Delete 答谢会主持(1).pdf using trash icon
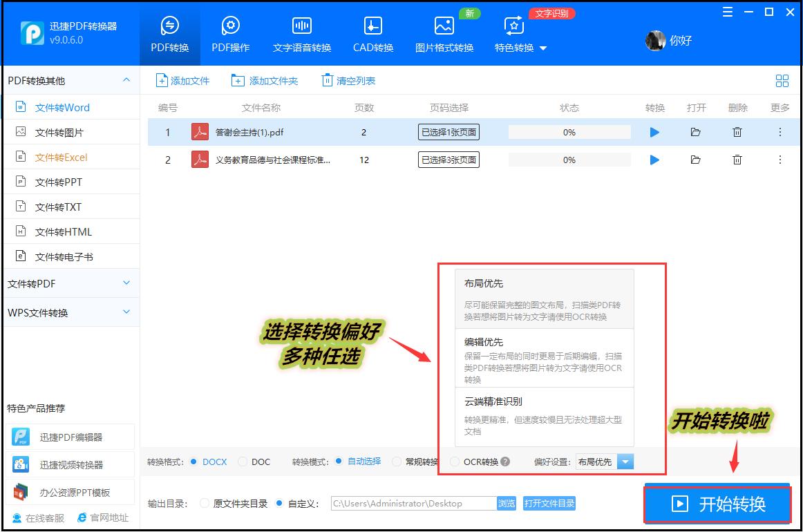 point(737,132)
